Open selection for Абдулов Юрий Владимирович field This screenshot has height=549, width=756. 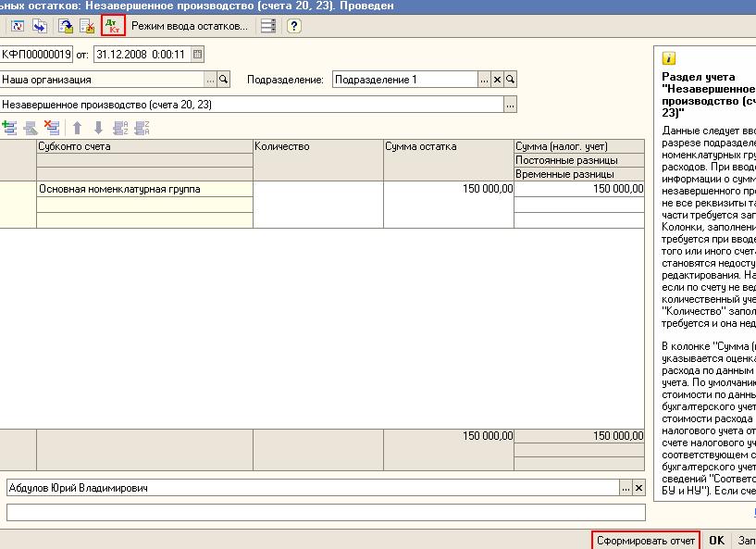tap(626, 488)
